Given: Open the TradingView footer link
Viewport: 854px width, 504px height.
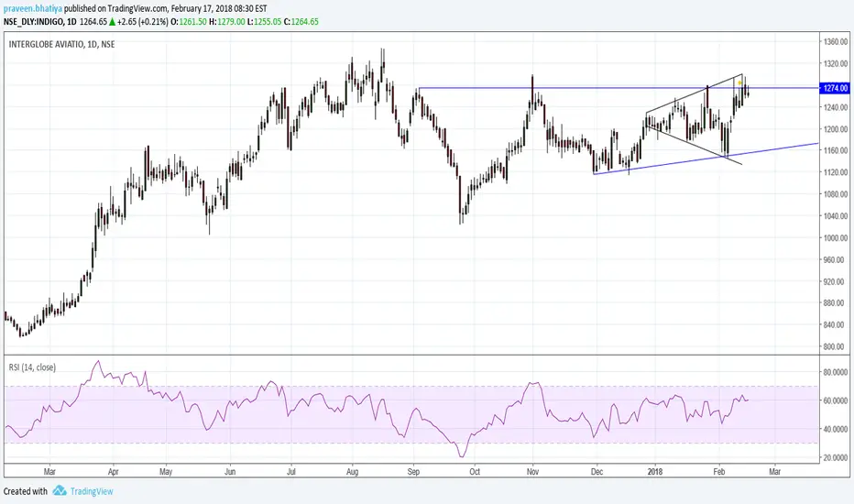Looking at the screenshot, I should point(92,491).
